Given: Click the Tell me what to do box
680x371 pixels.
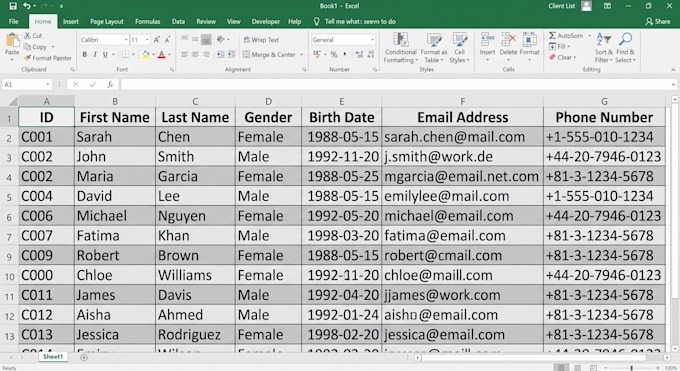Looking at the screenshot, I should [x=355, y=21].
